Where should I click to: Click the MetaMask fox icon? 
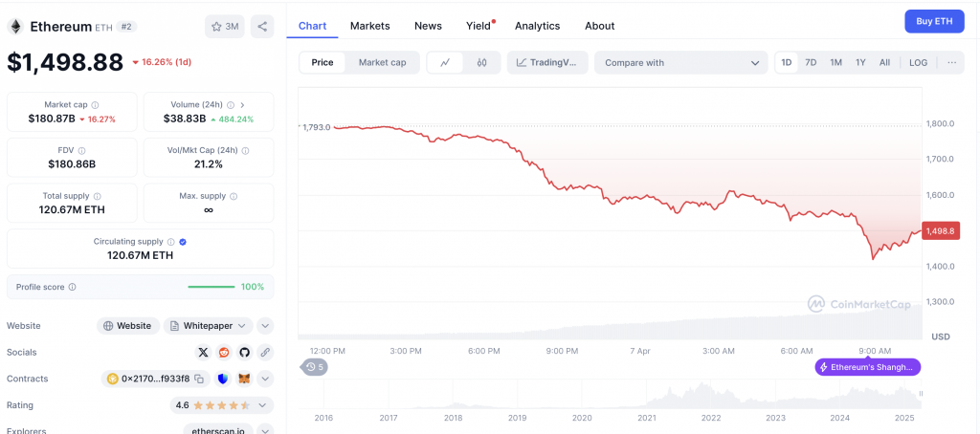pyautogui.click(x=245, y=379)
